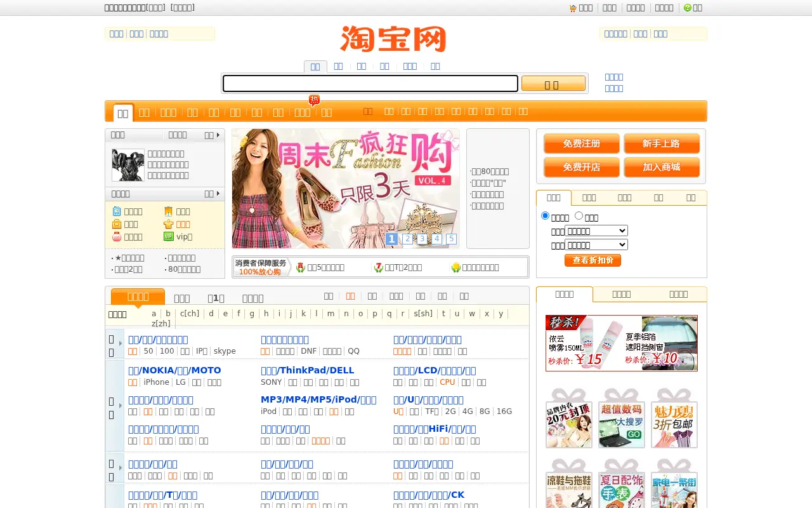Select the unchecked second radio option above dropdowns
Screen dimensions: 812x508
[x=579, y=216]
